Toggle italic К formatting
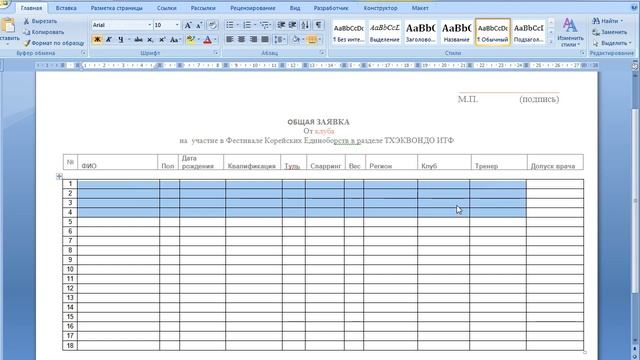Image resolution: width=640 pixels, height=360 pixels. pyautogui.click(x=109, y=40)
